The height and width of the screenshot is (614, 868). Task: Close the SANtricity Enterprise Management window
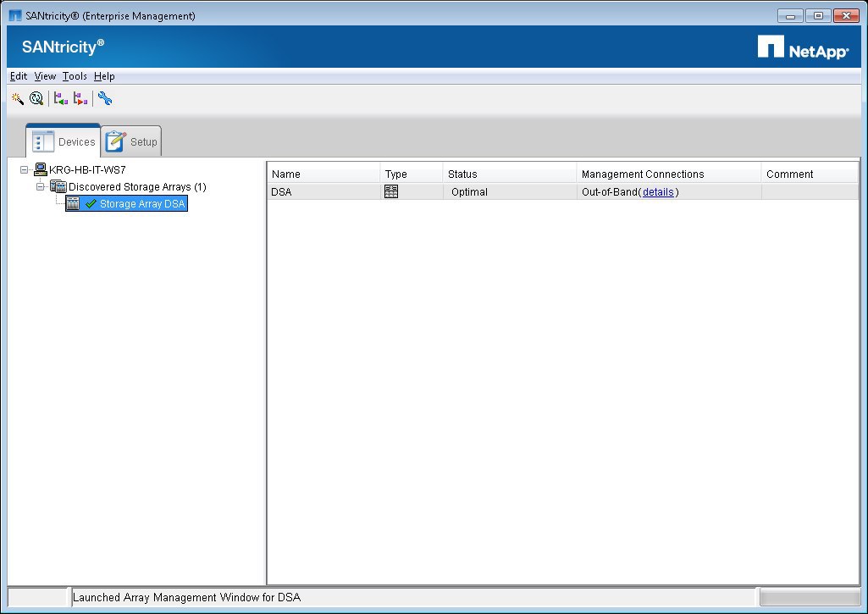[846, 15]
